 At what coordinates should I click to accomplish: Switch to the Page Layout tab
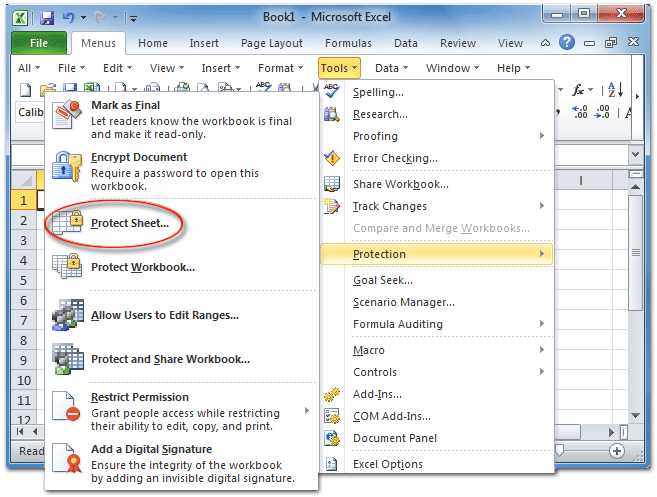click(x=271, y=44)
